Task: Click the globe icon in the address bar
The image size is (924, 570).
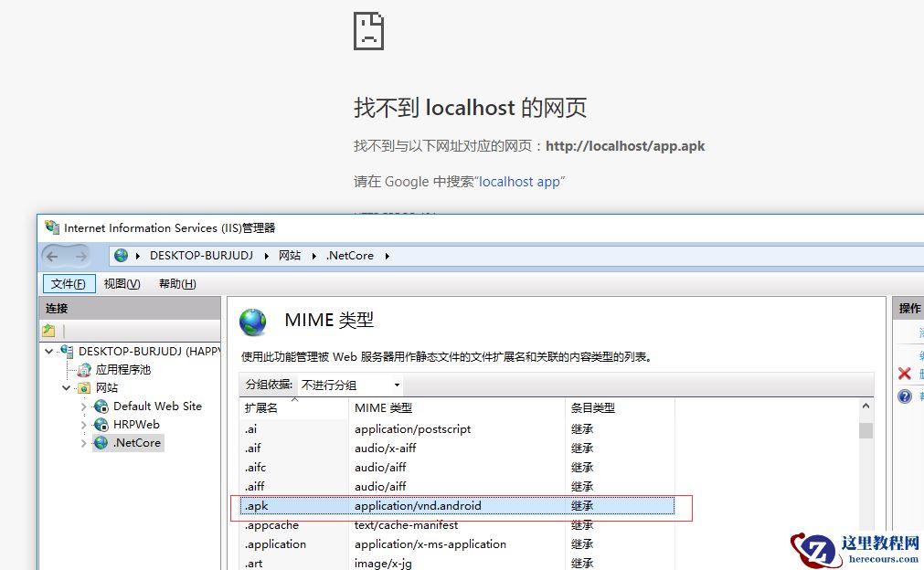Action: [121, 256]
